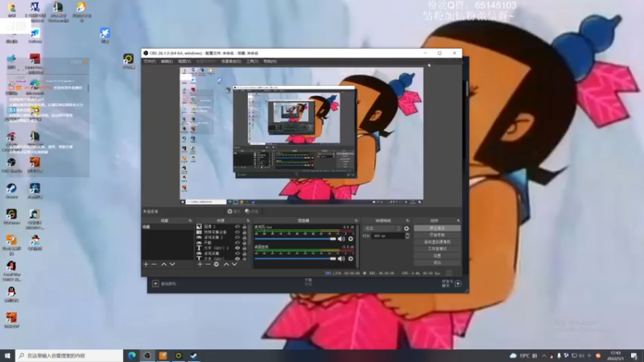Image resolution: width=644 pixels, height=362 pixels.
Task: Open the 麦克风/Aux audio gear settings
Action: (x=351, y=239)
